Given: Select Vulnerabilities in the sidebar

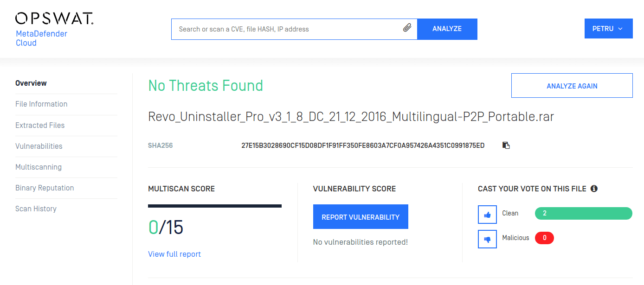Looking at the screenshot, I should click(x=39, y=146).
